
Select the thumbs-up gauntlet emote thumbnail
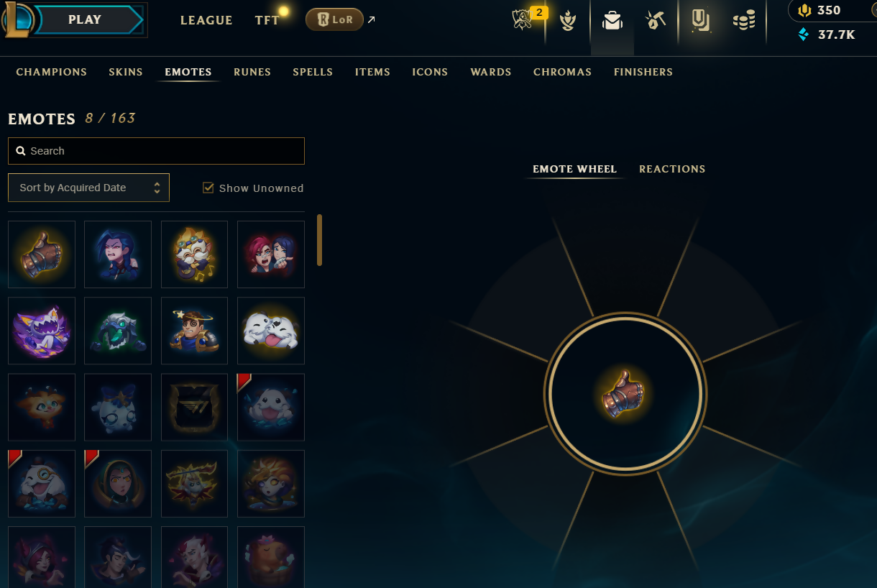[x=42, y=254]
